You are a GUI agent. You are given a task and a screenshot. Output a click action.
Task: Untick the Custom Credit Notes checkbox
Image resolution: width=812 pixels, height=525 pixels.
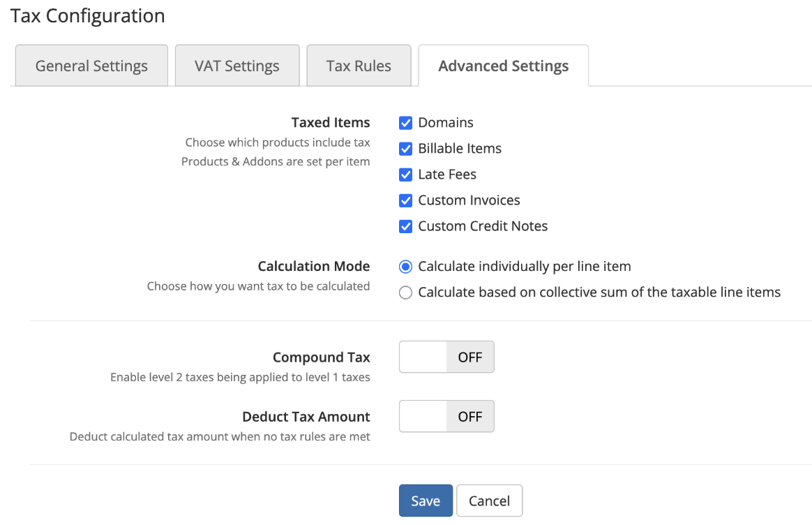tap(406, 226)
